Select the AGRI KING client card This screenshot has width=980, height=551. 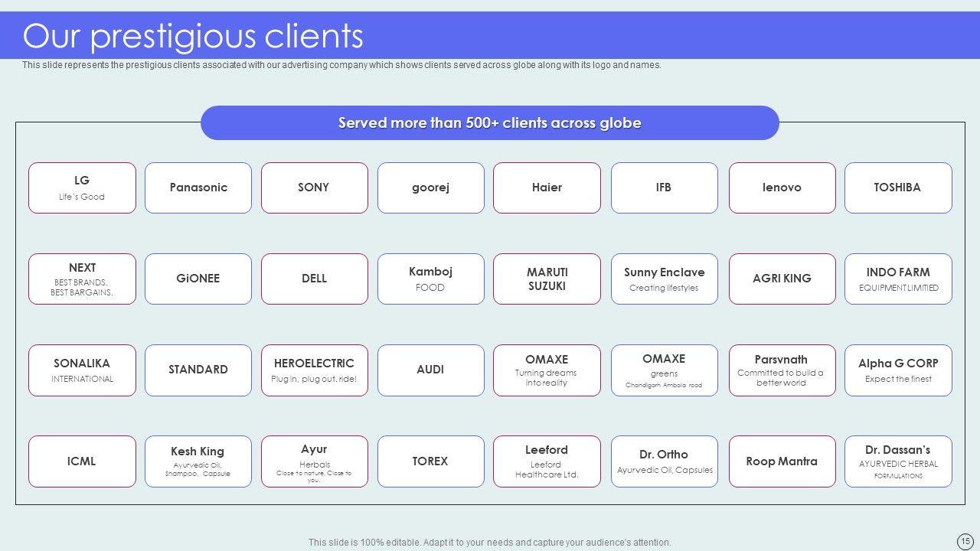coord(782,279)
